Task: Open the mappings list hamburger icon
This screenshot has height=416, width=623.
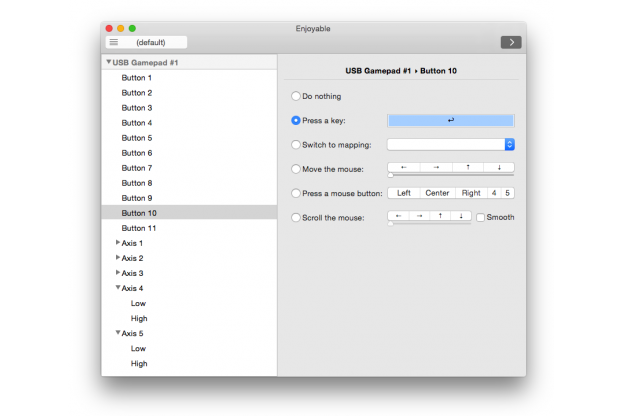Action: pyautogui.click(x=114, y=42)
